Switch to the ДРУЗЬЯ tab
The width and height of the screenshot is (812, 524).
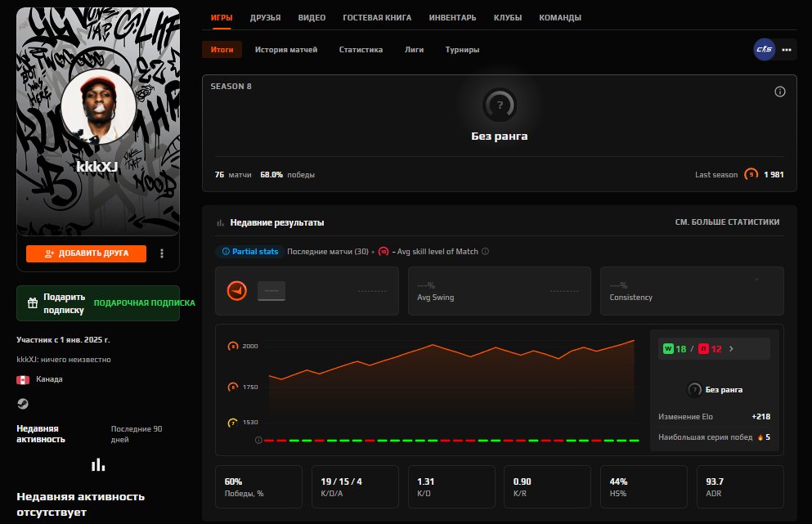pos(265,18)
